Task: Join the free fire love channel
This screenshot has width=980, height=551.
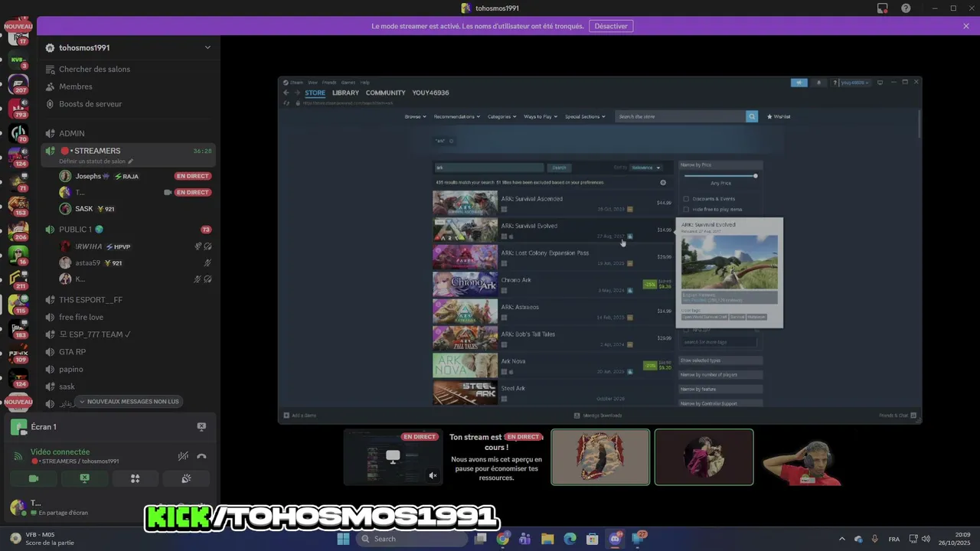Action: click(81, 317)
